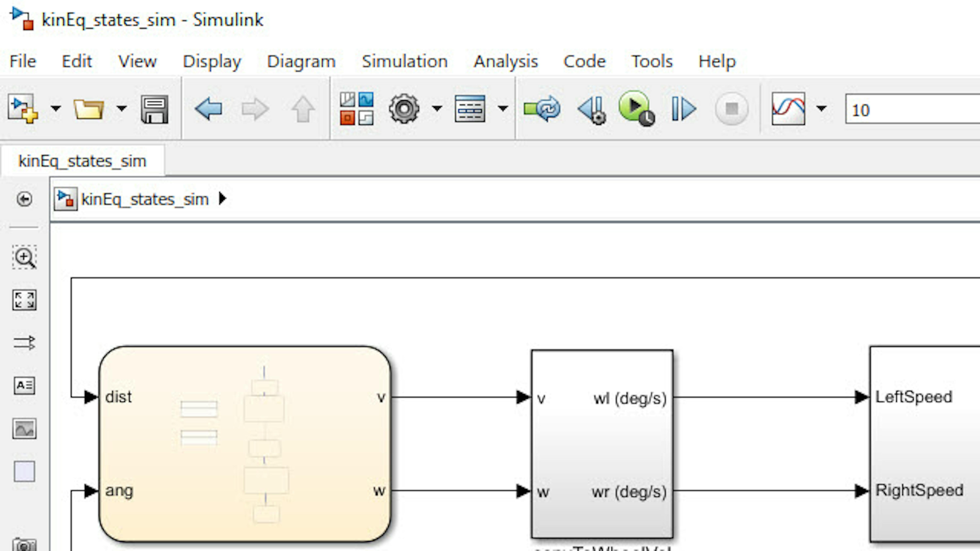This screenshot has width=980, height=551.
Task: Click the RightSpeed port label
Action: (x=920, y=491)
